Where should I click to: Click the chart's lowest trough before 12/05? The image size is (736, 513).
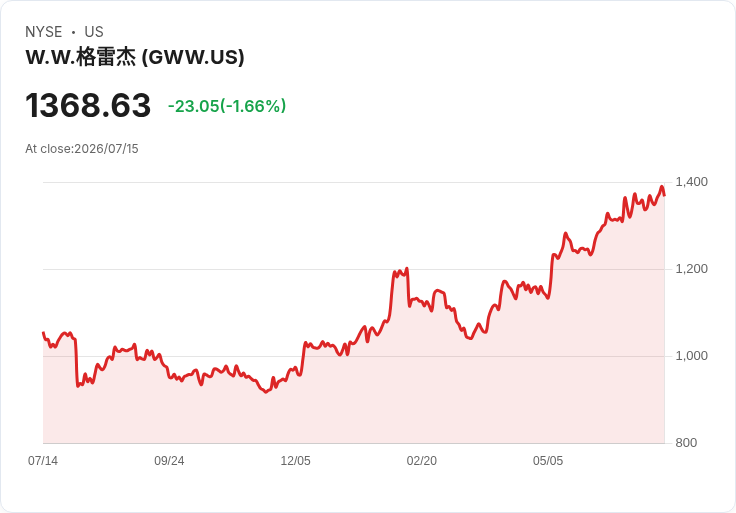(266, 391)
